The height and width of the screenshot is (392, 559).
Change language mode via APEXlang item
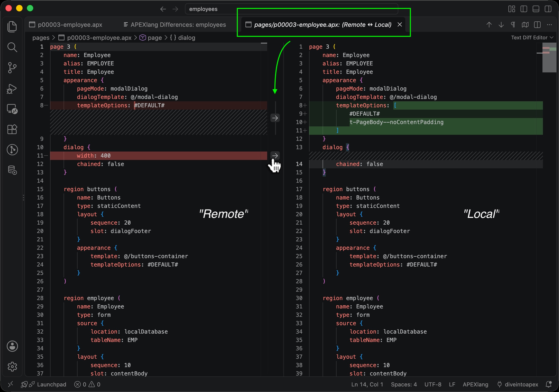(x=475, y=384)
